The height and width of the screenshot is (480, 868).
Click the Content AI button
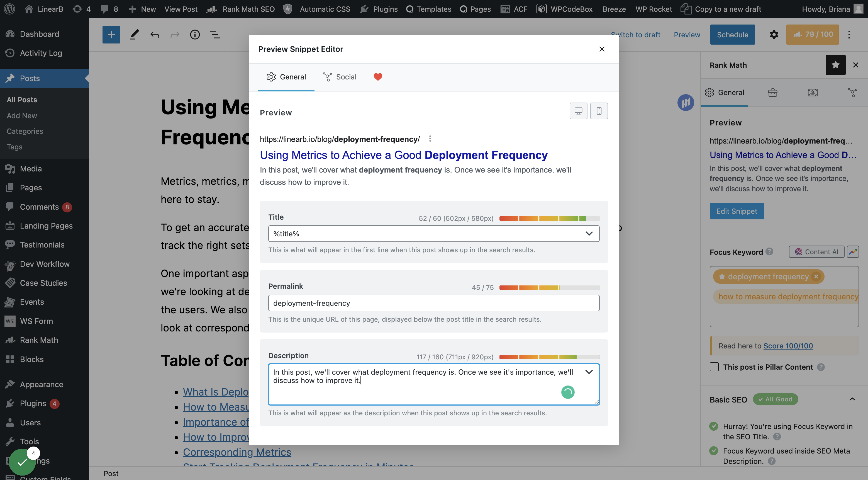tap(816, 252)
